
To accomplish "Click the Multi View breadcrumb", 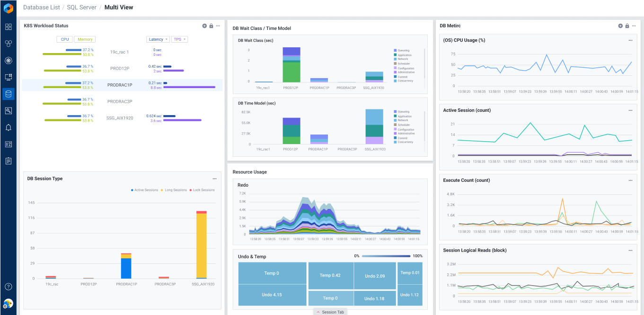I will pos(119,7).
